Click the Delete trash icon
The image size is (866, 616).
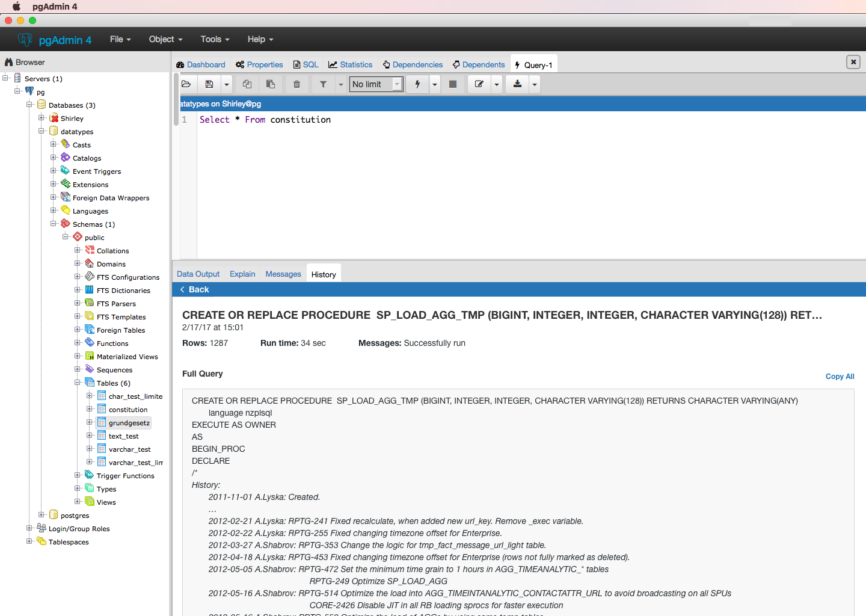(296, 84)
